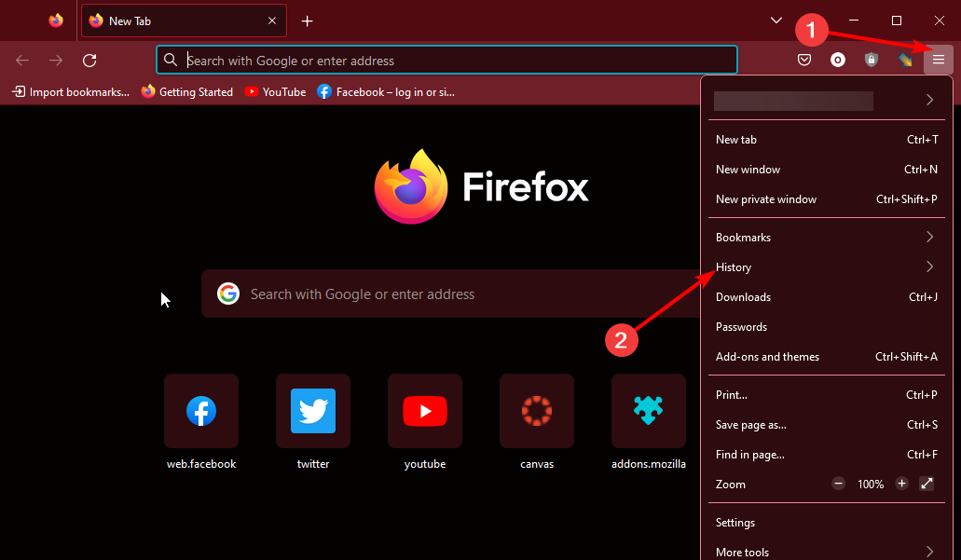The height and width of the screenshot is (560, 961).
Task: Open a new tab with plus button
Action: [x=307, y=21]
